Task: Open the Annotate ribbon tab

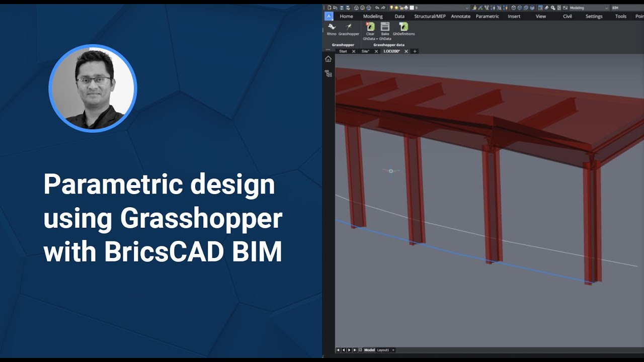Action: click(x=460, y=16)
